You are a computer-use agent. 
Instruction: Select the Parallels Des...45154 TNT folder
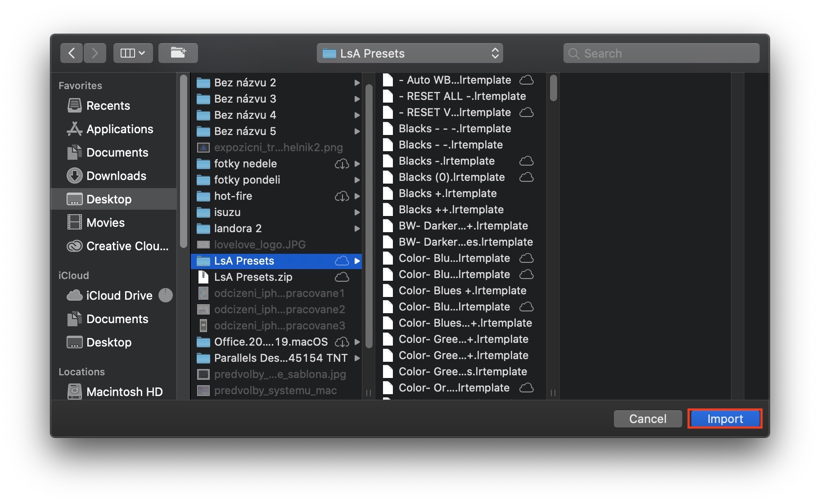click(276, 358)
